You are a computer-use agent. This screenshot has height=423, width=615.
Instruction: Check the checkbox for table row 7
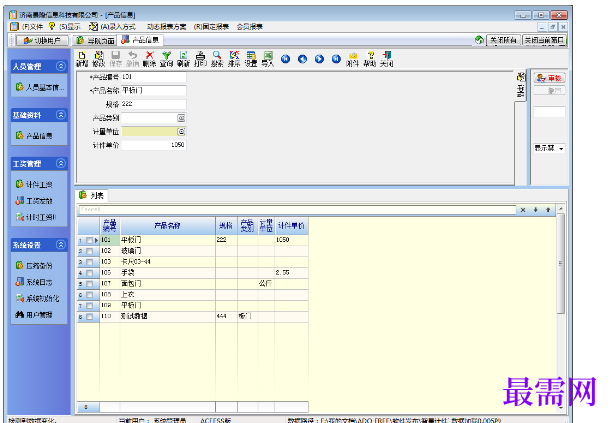90,306
